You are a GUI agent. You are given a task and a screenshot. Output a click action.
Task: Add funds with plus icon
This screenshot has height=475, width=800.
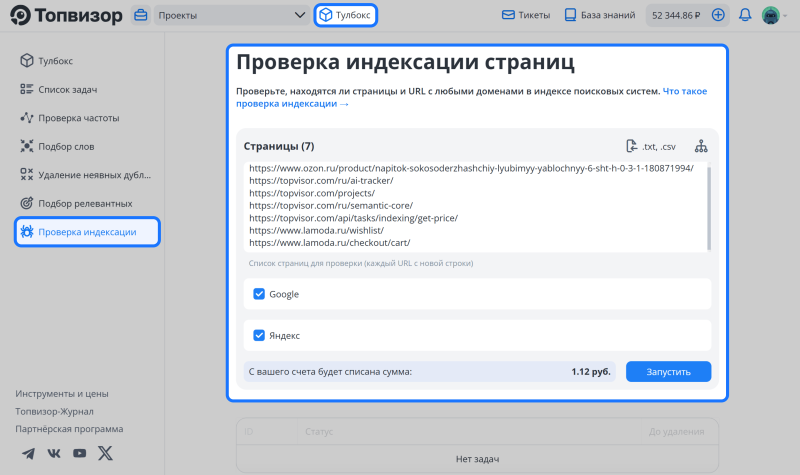718,15
